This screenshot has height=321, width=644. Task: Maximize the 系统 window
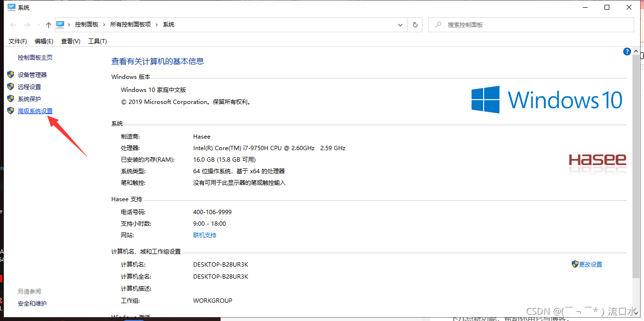point(607,7)
